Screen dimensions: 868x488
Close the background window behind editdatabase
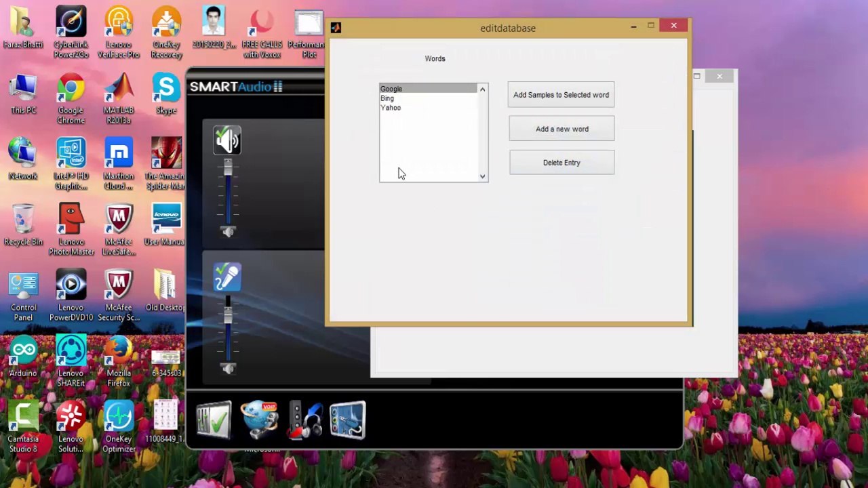719,76
